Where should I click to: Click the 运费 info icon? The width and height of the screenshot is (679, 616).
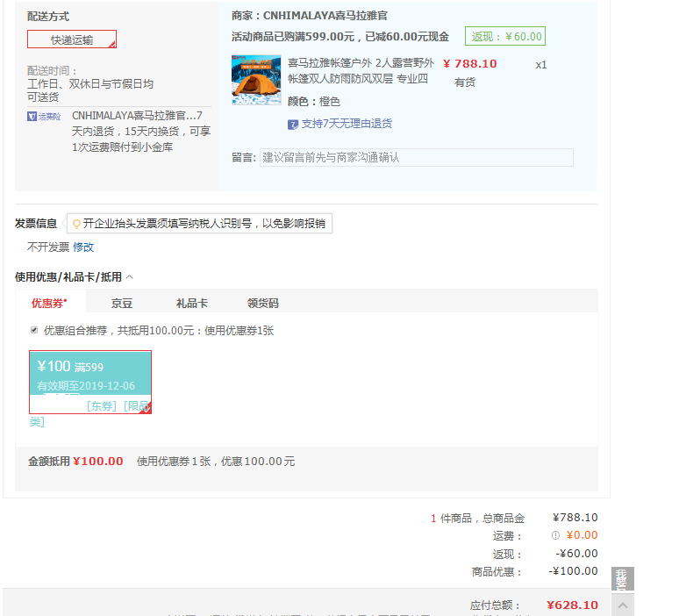(x=555, y=535)
